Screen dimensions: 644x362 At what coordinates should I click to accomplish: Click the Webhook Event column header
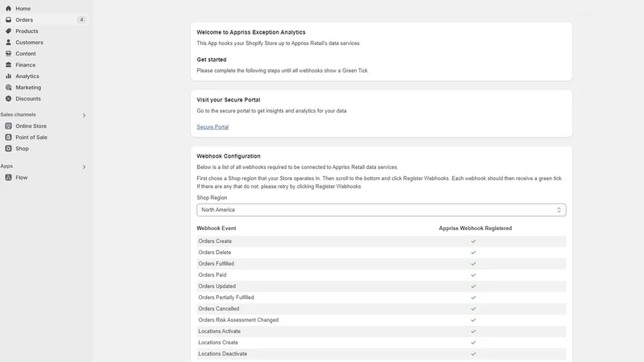pos(216,228)
